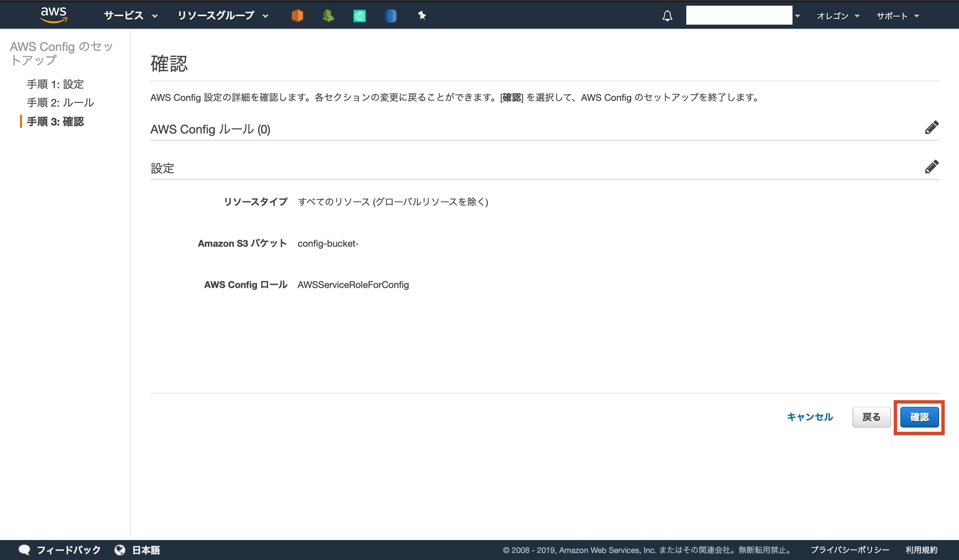This screenshot has height=560, width=959.
Task: Change language via 日本語
Action: tap(146, 550)
